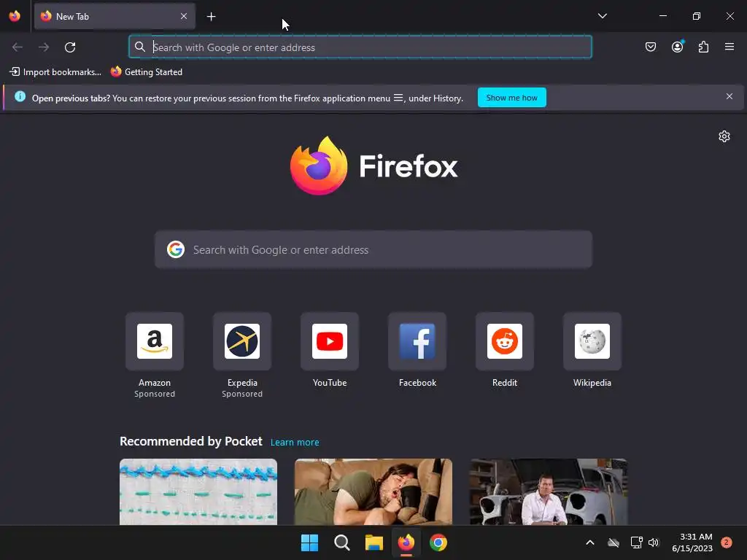747x560 pixels.
Task: Close the New Tab tab
Action: [x=184, y=16]
